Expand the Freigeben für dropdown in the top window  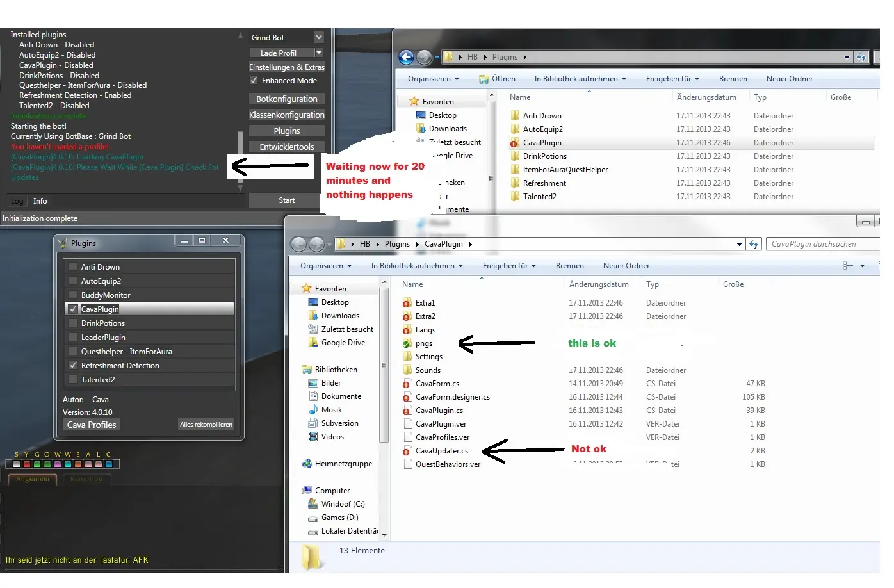click(x=672, y=79)
